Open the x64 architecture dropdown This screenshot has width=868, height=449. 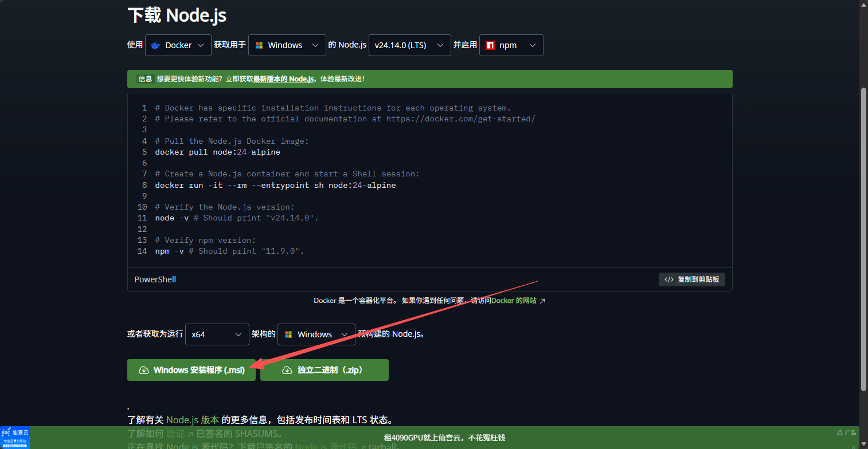point(217,334)
